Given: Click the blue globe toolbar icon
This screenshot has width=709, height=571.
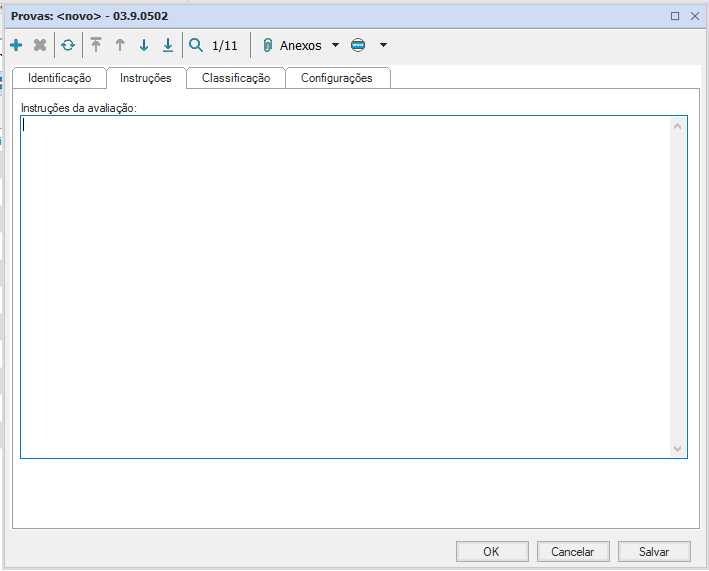Looking at the screenshot, I should pyautogui.click(x=359, y=45).
